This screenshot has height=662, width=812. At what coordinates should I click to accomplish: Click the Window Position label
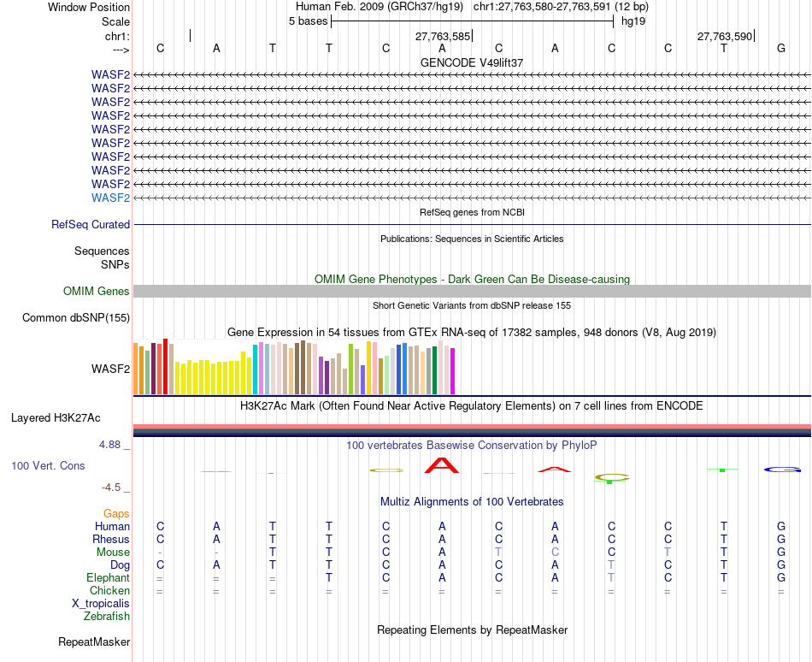(x=89, y=7)
